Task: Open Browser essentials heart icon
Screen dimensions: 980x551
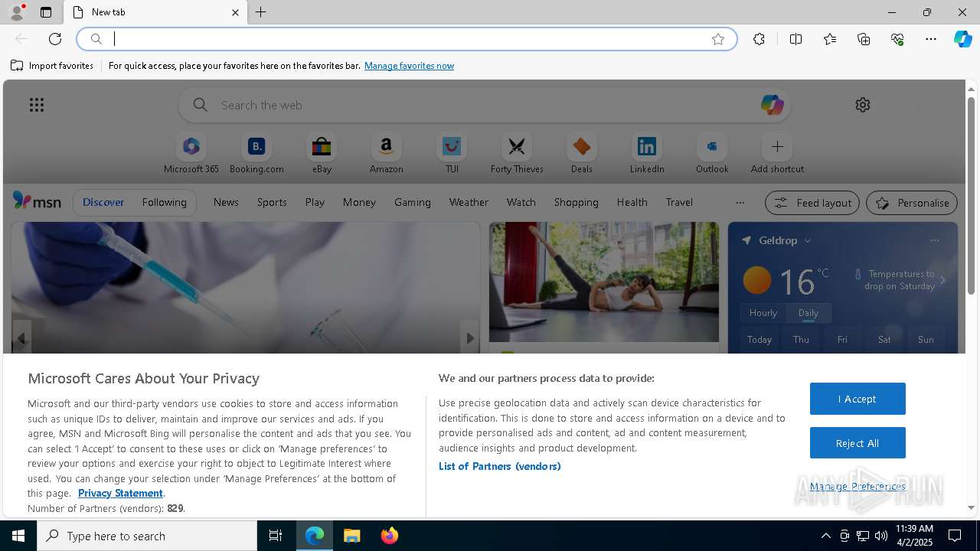Action: pos(897,39)
